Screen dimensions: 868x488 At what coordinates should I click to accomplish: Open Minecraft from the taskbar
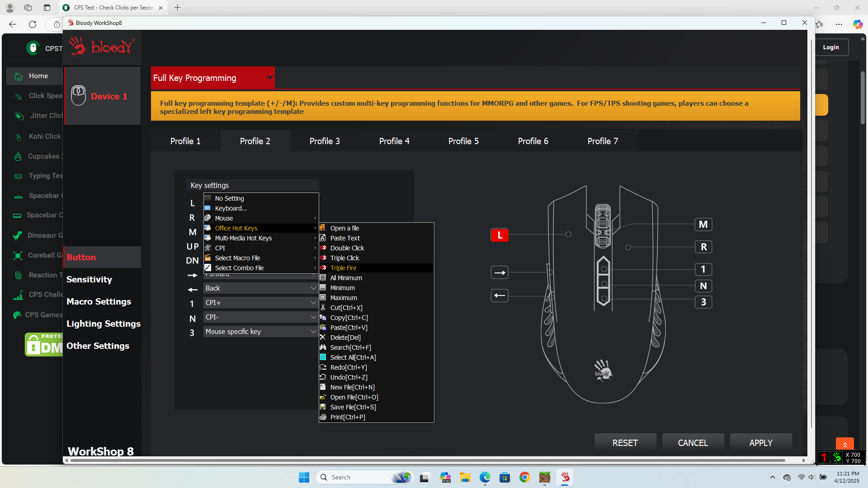click(544, 477)
